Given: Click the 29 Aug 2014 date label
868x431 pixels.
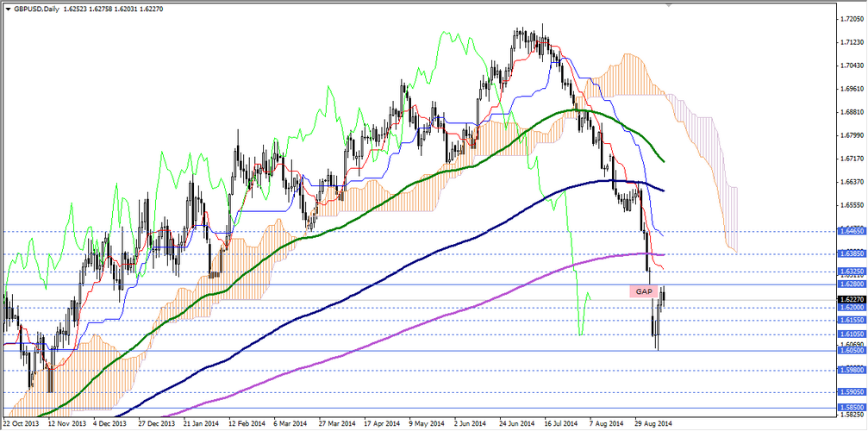Looking at the screenshot, I should (655, 423).
